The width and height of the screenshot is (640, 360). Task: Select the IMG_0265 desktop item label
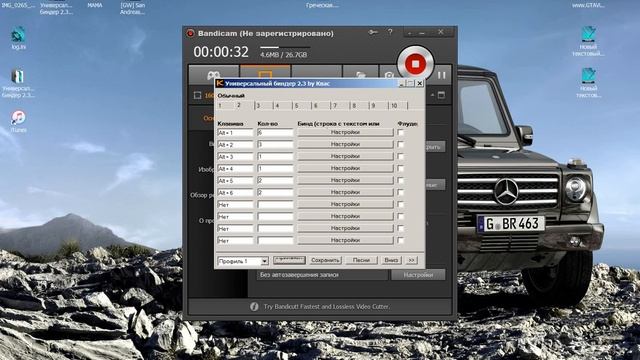[18, 6]
